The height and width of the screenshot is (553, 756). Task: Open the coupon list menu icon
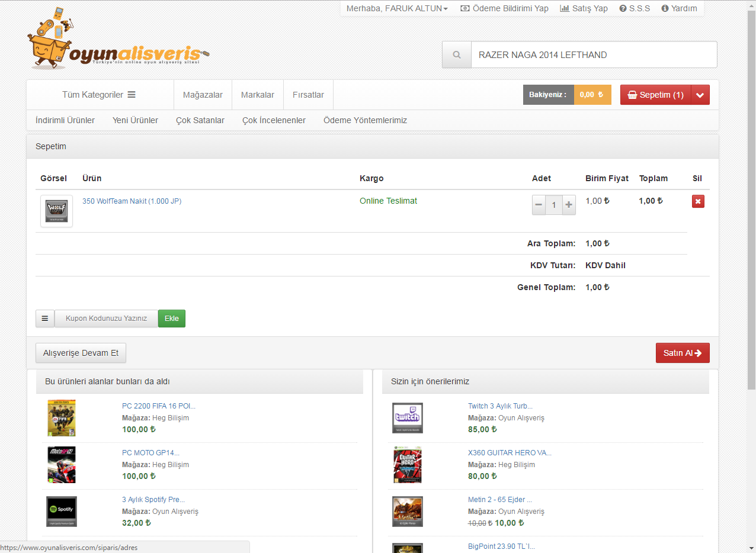point(45,319)
